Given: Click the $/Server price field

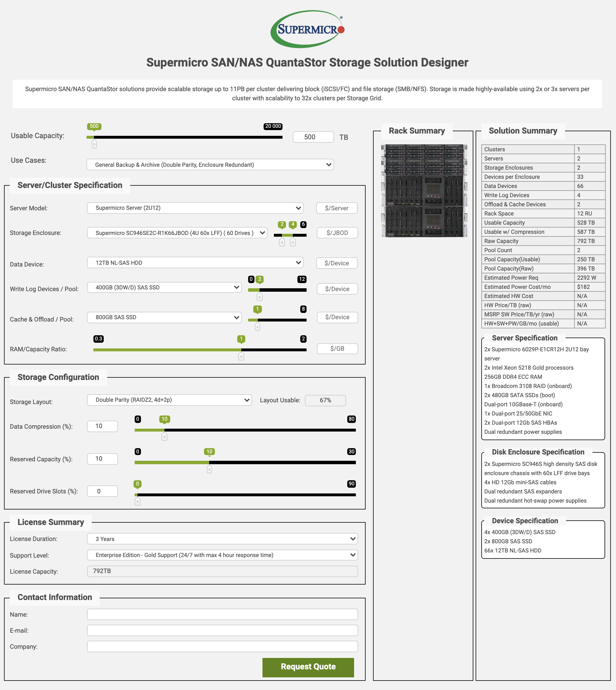Looking at the screenshot, I should [336, 208].
